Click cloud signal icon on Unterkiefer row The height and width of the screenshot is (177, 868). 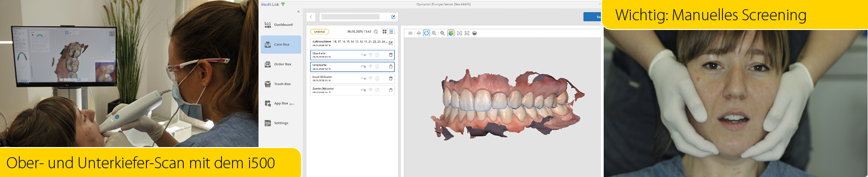click(x=370, y=66)
